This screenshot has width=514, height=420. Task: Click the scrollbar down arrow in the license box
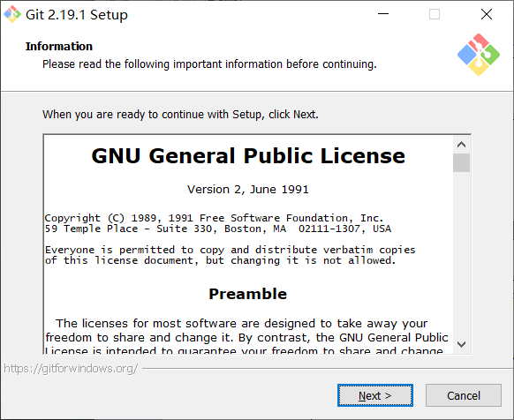click(461, 344)
